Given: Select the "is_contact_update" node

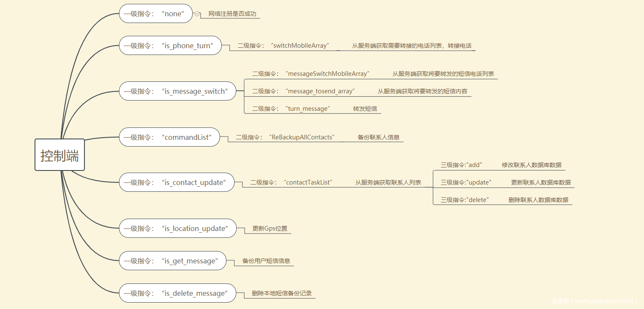Looking at the screenshot, I should coord(177,182).
